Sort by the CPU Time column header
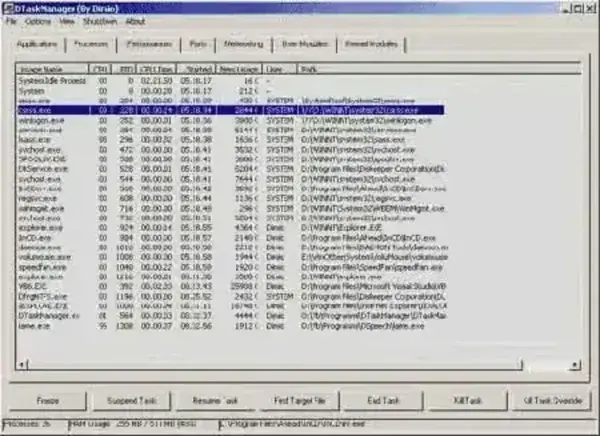Screen dimensions: 600x436 point(156,69)
